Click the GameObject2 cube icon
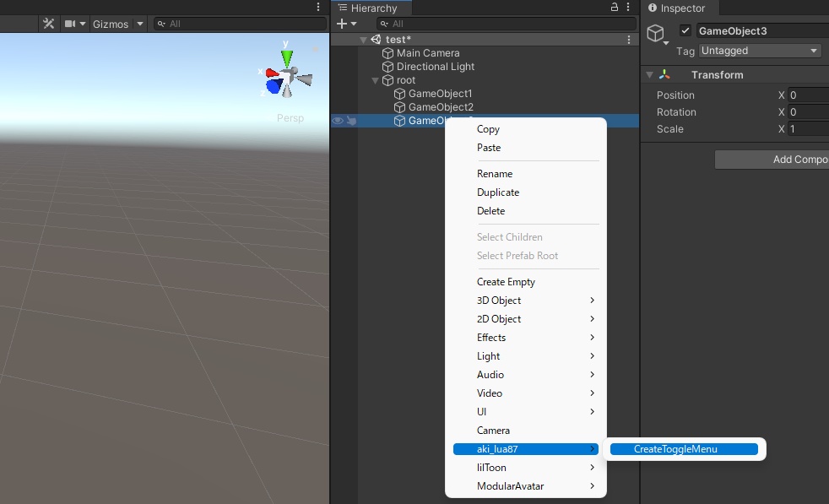This screenshot has height=504, width=829. point(399,107)
